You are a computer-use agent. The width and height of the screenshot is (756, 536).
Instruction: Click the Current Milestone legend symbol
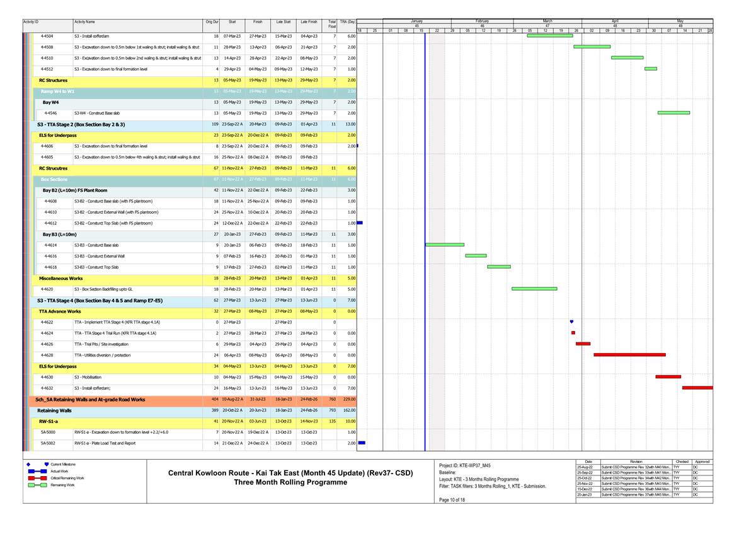point(46,464)
